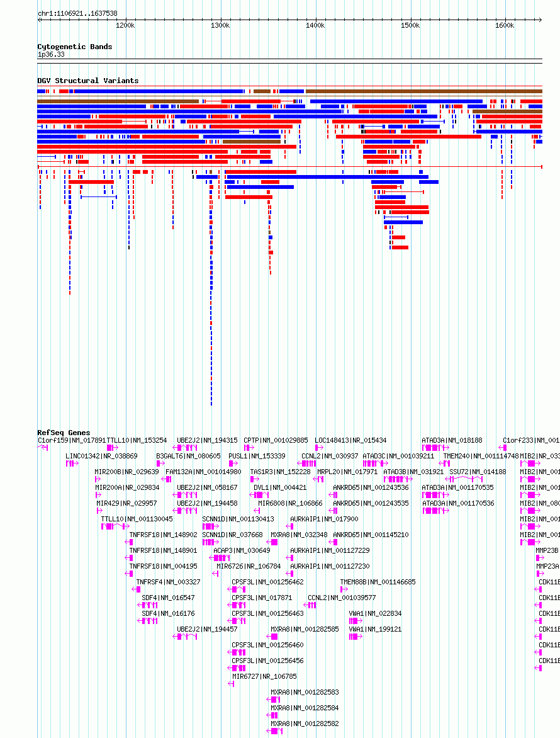Select the RefSeq Genes track title
The width and height of the screenshot is (560, 738).
tap(64, 433)
